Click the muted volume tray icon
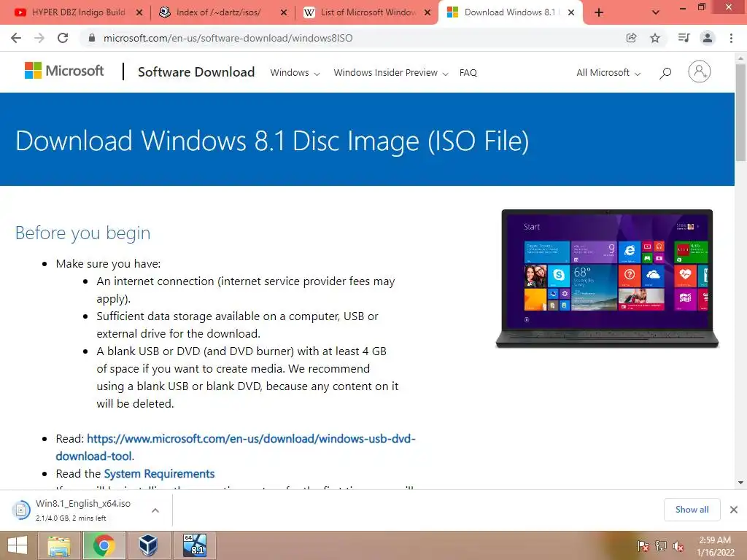The height and width of the screenshot is (560, 747). point(678,546)
